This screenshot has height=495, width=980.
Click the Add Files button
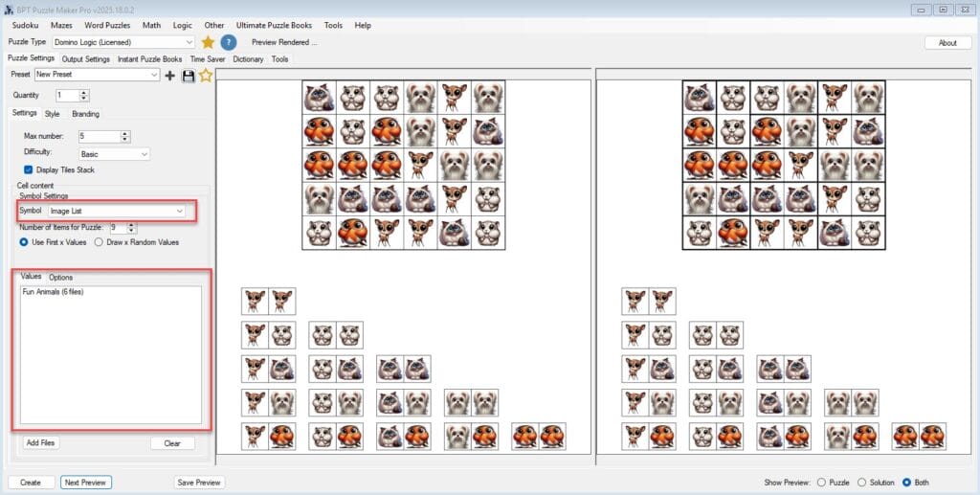pyautogui.click(x=40, y=443)
